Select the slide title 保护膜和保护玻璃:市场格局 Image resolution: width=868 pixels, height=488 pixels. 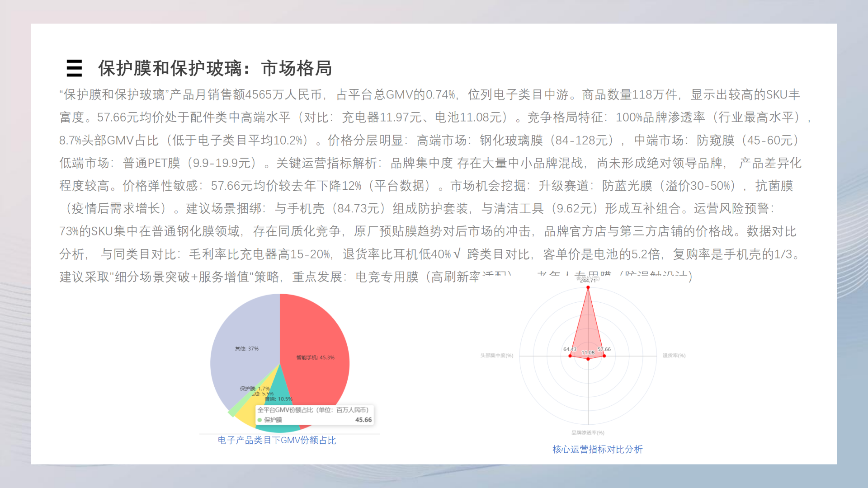(215, 68)
